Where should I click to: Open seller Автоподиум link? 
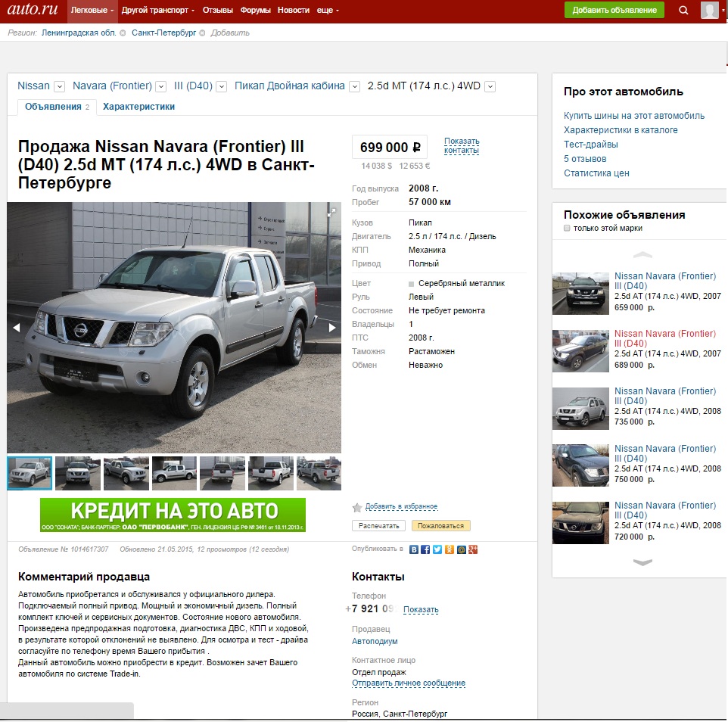[x=375, y=641]
